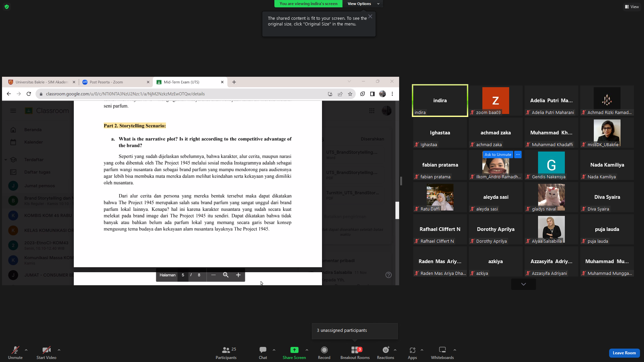This screenshot has width=644, height=362.
Task: Open the browser extension icon
Action: (x=363, y=94)
